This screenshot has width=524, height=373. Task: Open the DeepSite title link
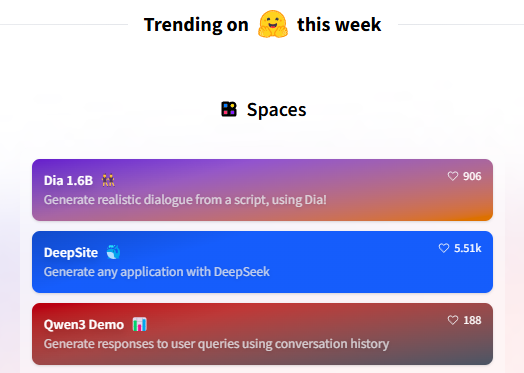pyautogui.click(x=71, y=252)
